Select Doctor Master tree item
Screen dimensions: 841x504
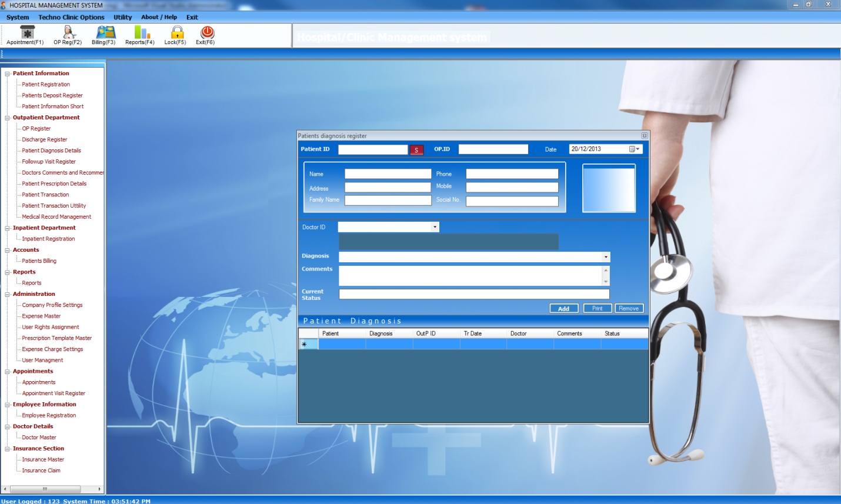click(39, 438)
